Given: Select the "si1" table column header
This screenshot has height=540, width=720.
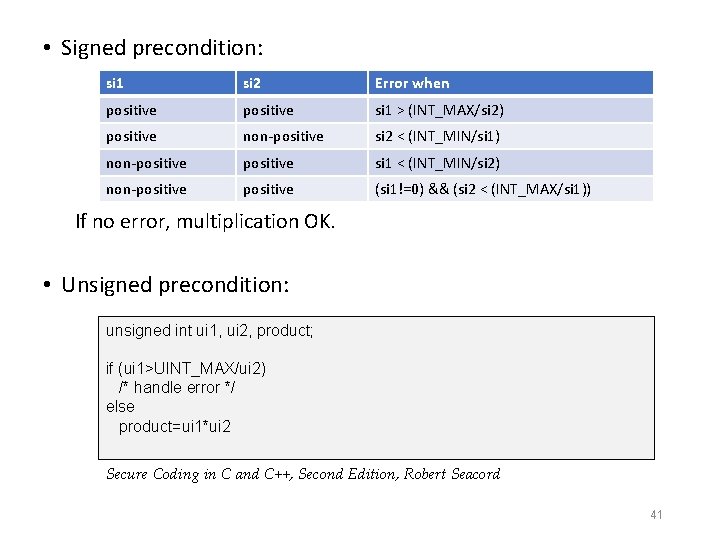Looking at the screenshot, I should (x=117, y=83).
